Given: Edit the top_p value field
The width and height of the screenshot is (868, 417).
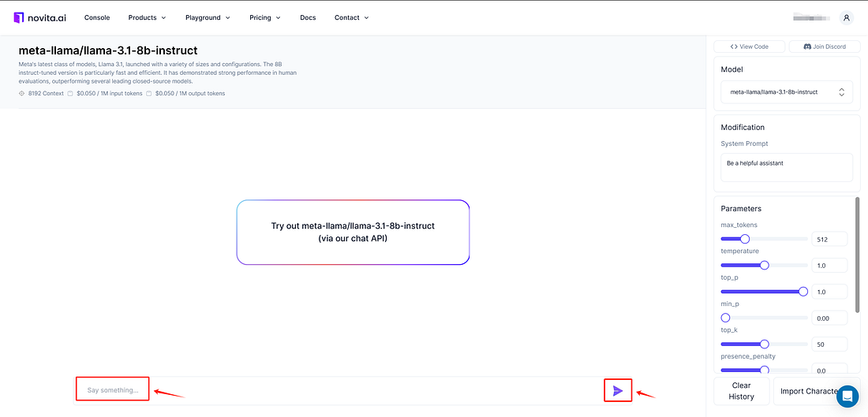Looking at the screenshot, I should click(x=829, y=292).
